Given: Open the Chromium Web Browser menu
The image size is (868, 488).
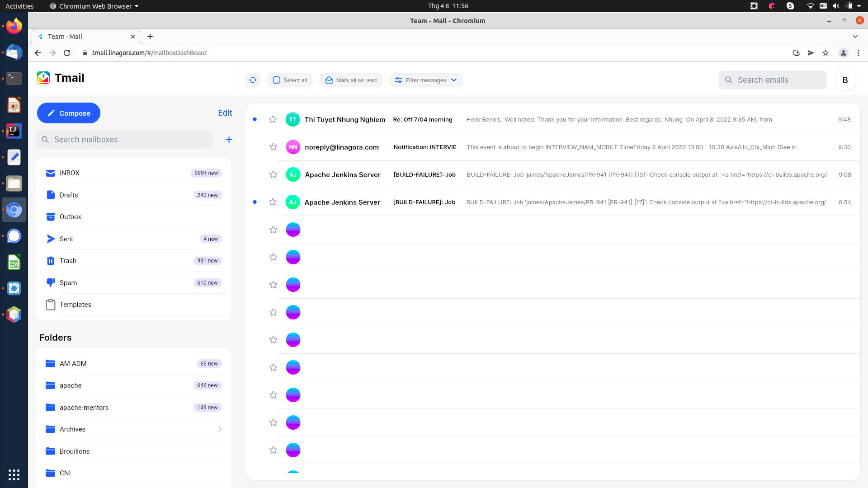Looking at the screenshot, I should coord(94,6).
